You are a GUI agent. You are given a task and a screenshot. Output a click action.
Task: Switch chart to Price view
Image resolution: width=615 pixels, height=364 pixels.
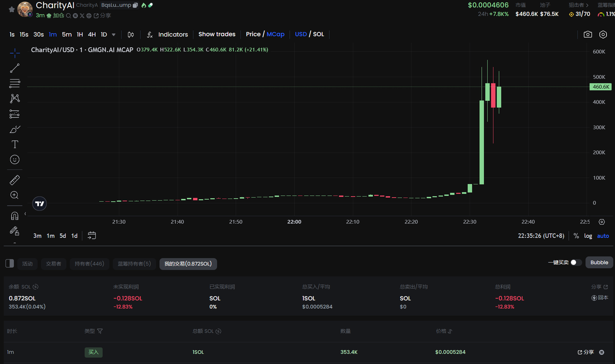[253, 34]
